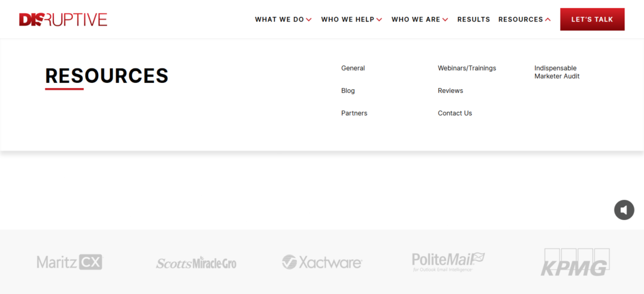Viewport: 644px width, 294px height.
Task: Click the MaritzCX client logo
Action: click(69, 262)
